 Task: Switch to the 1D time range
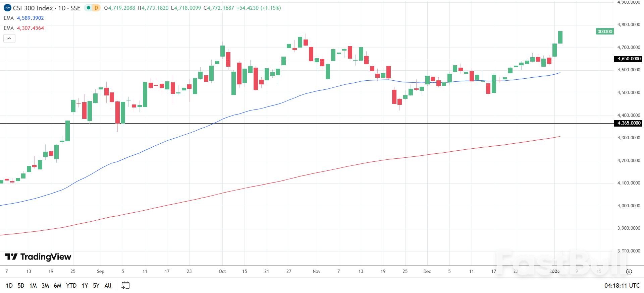click(x=9, y=286)
